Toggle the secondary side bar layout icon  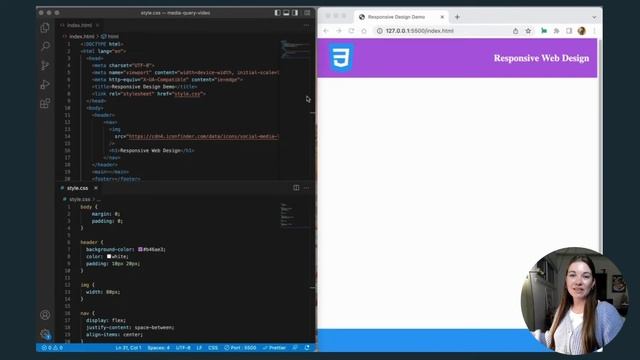(x=295, y=13)
